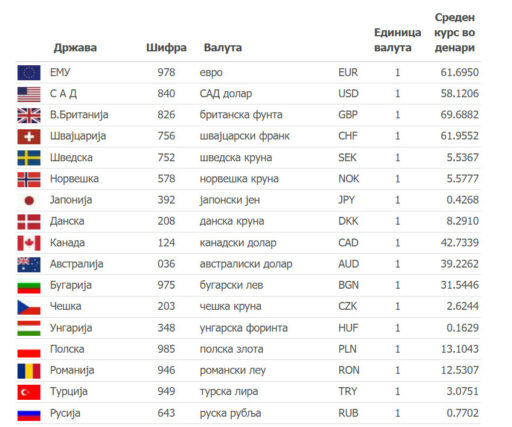This screenshot has height=427, width=512.
Task: Click the Czech flag icon
Action: (x=29, y=307)
